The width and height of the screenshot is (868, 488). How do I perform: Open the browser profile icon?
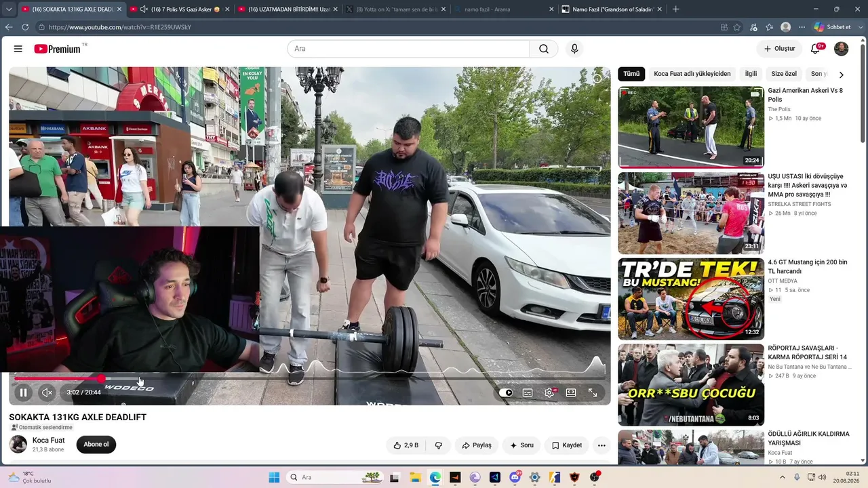785,27
